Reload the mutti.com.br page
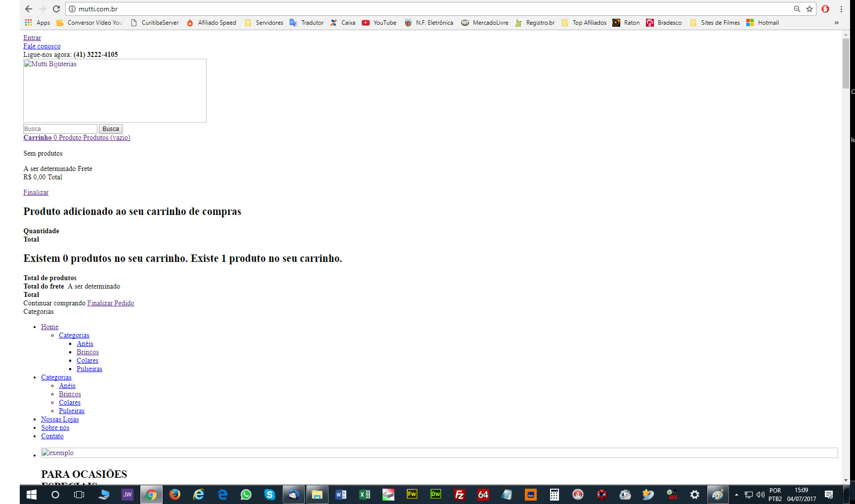 point(56,9)
